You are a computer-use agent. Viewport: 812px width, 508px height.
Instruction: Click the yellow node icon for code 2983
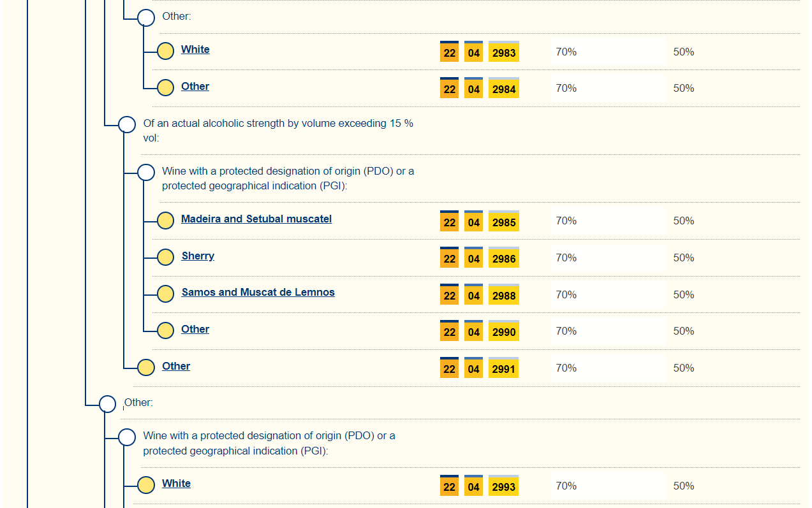(165, 51)
